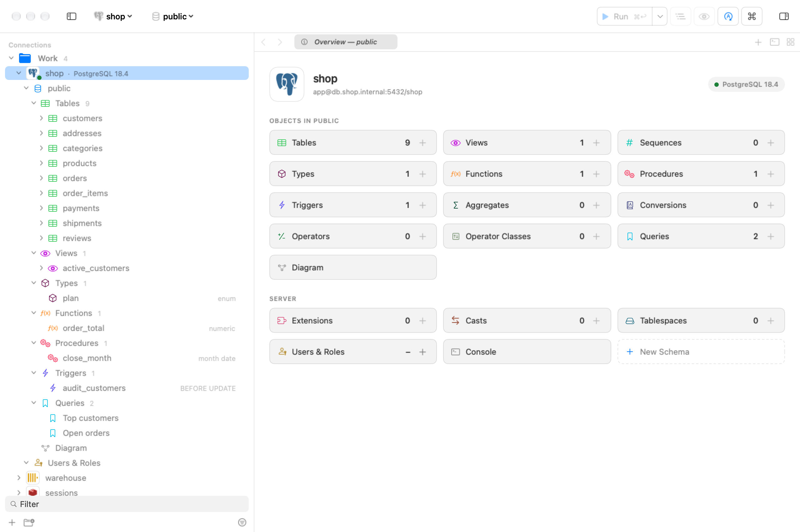This screenshot has width=800, height=532.
Task: Add a new cast via plus
Action: click(x=596, y=320)
